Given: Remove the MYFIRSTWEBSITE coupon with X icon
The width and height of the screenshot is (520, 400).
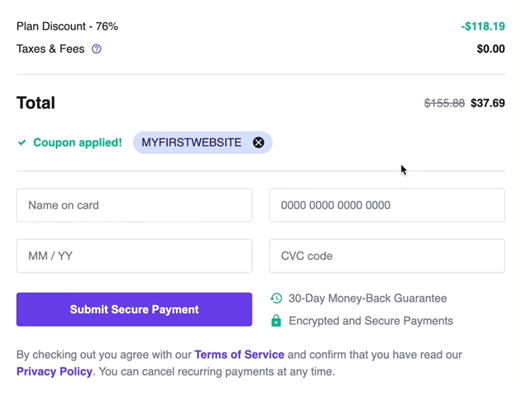Looking at the screenshot, I should pyautogui.click(x=258, y=143).
